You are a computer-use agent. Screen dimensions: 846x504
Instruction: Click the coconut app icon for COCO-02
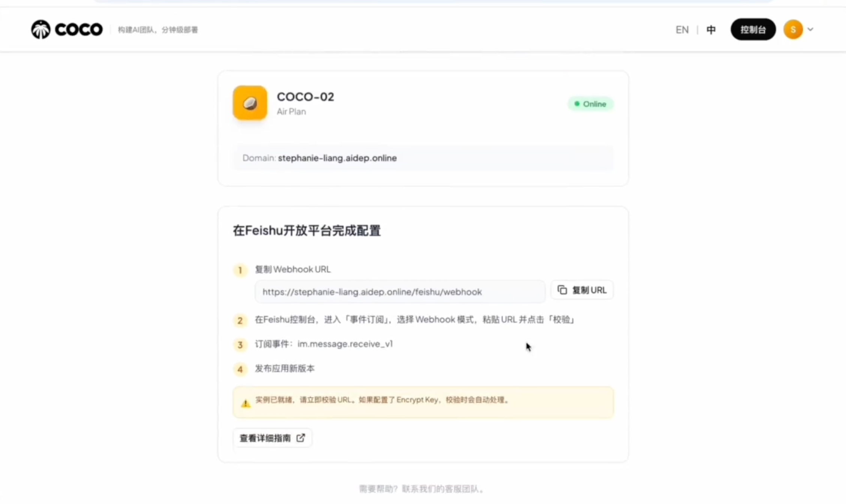[x=249, y=103]
